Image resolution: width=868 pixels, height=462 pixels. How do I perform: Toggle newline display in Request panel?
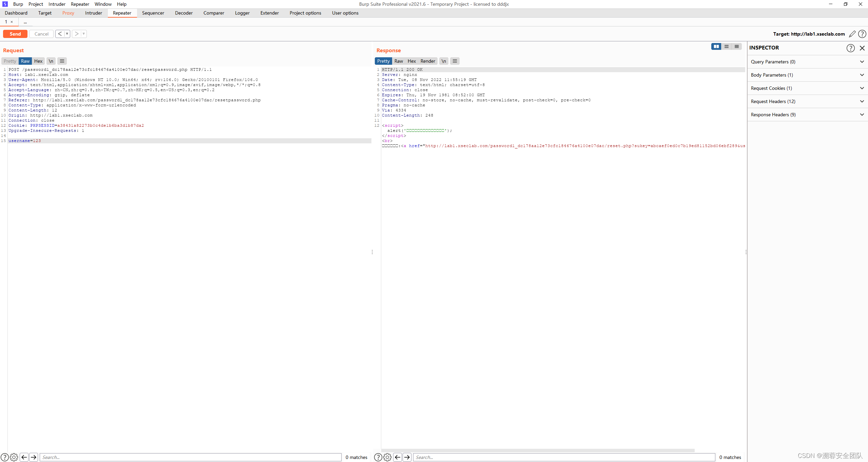click(51, 61)
